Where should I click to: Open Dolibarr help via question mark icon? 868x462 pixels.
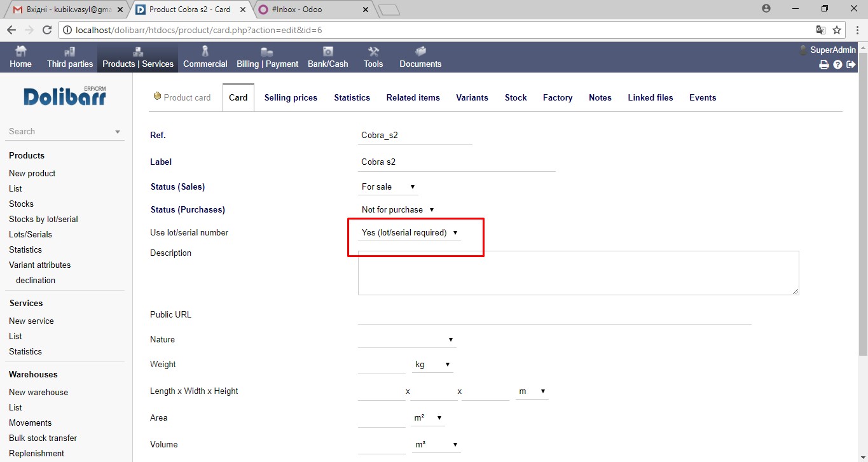click(x=837, y=64)
